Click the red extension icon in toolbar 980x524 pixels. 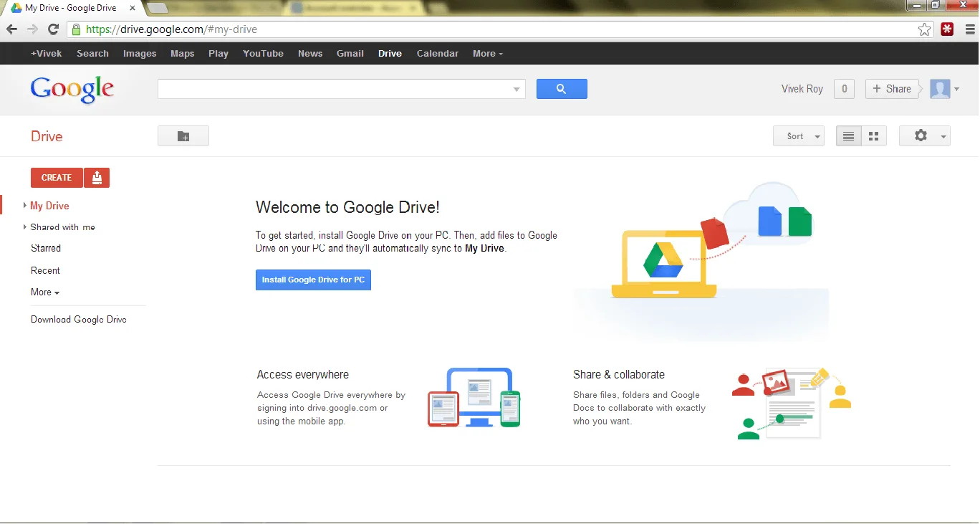947,29
